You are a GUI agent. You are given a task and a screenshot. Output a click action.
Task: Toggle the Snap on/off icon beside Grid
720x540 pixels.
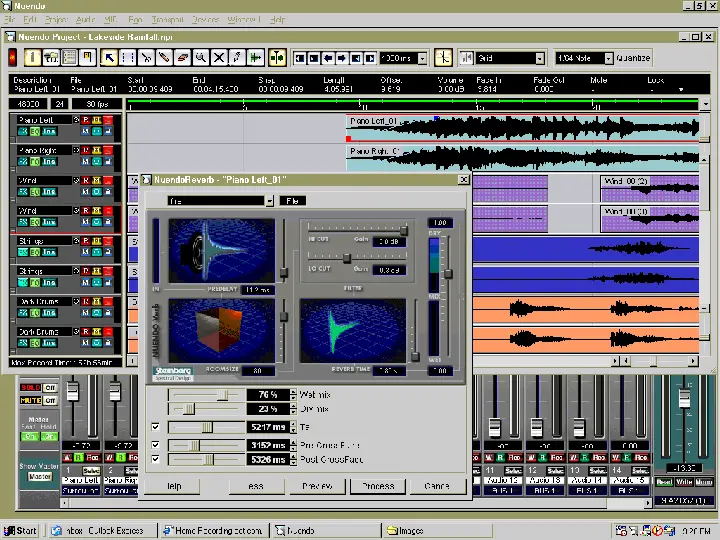466,58
